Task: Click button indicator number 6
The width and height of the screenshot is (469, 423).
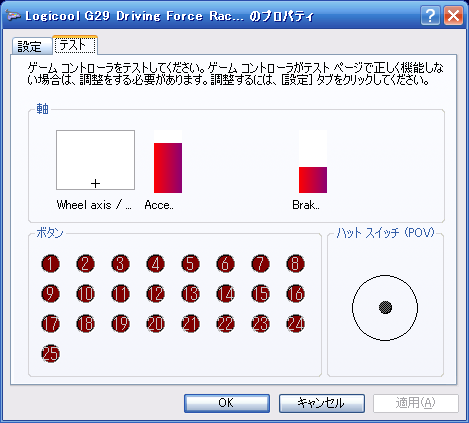Action: 225,264
